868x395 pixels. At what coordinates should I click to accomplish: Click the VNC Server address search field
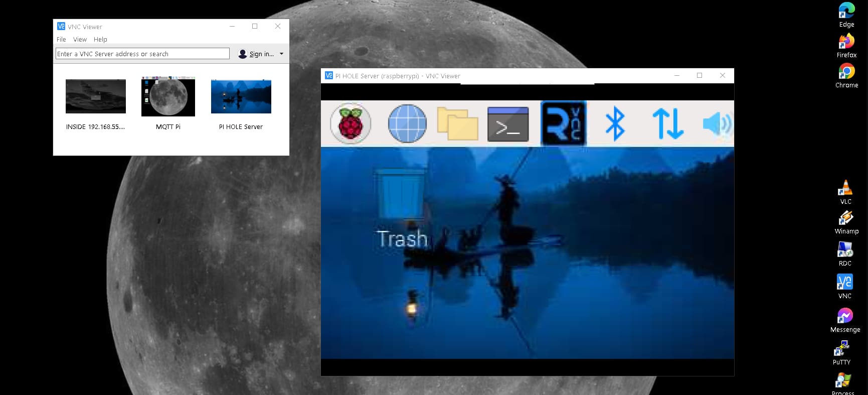pos(142,54)
